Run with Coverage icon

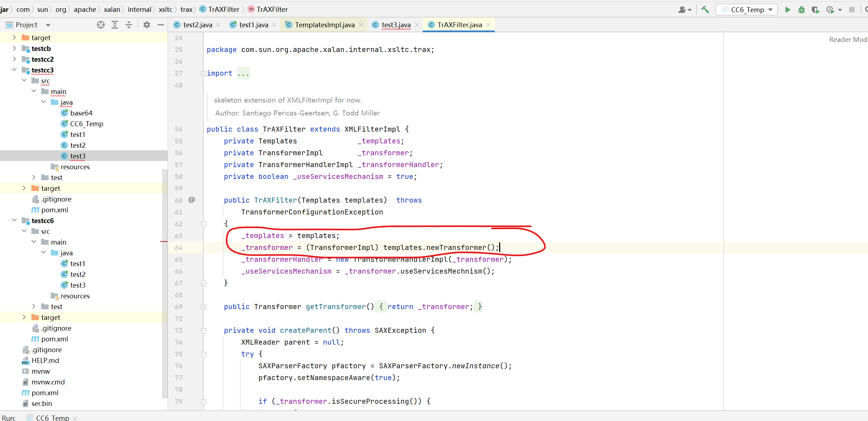coord(816,10)
